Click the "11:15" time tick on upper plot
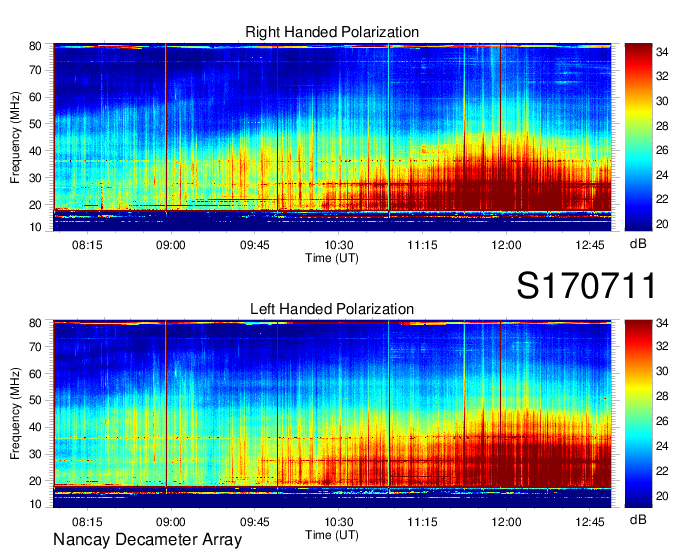The height and width of the screenshot is (552, 680). point(422,245)
